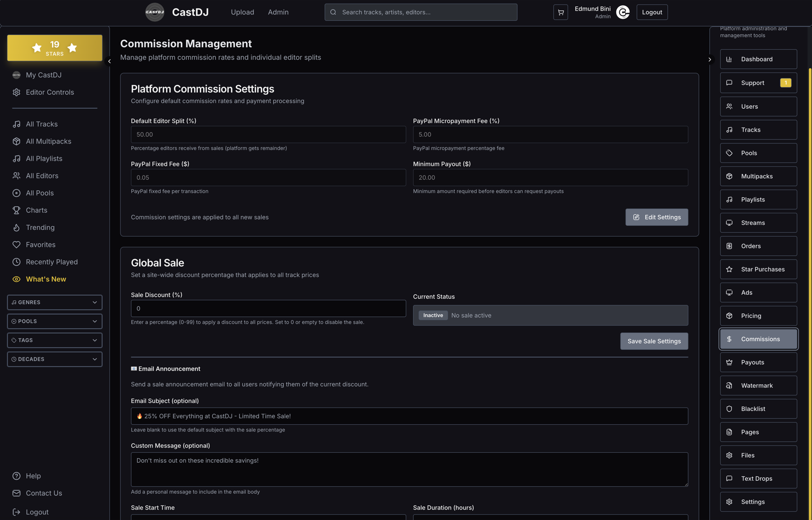Click the cart icon in top bar

pos(560,12)
